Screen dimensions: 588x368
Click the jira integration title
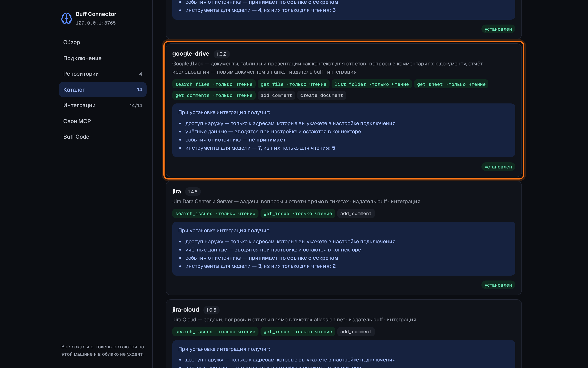coord(177,192)
